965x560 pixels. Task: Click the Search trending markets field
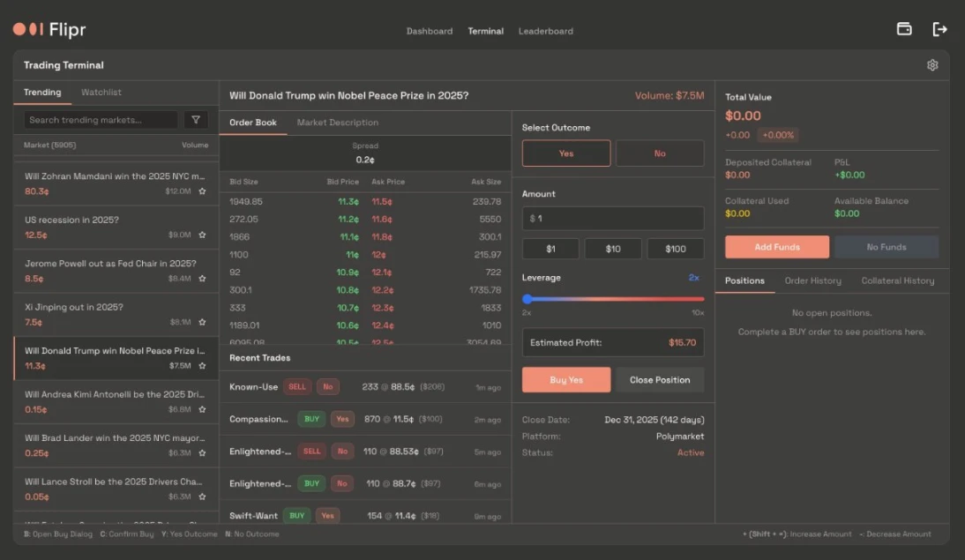point(101,120)
